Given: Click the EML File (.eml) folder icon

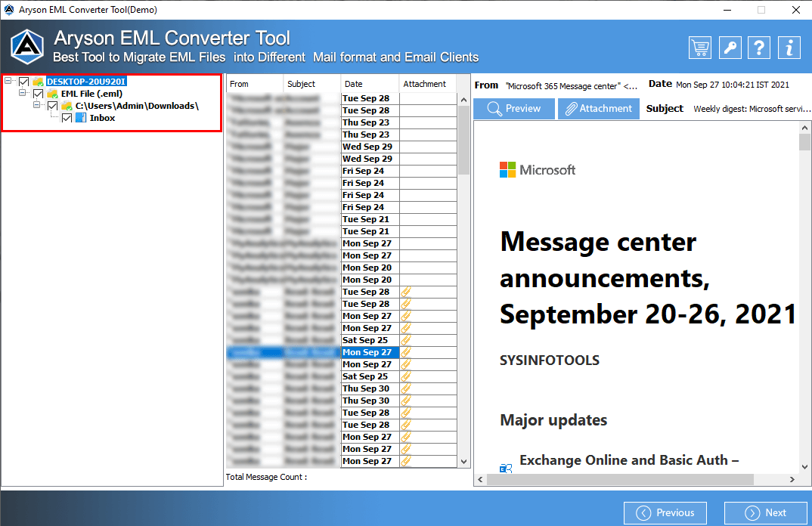Looking at the screenshot, I should point(52,94).
